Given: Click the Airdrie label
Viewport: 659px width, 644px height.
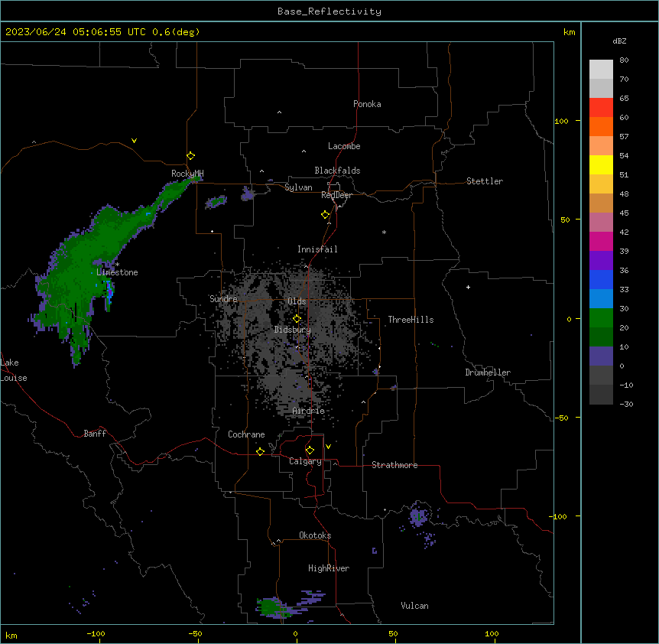Looking at the screenshot, I should tap(309, 411).
